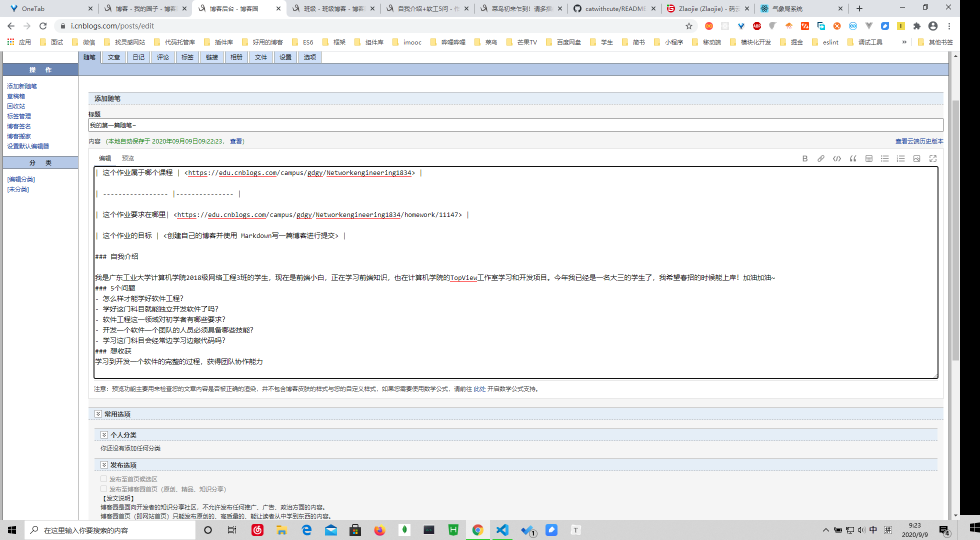The image size is (980, 540).
Task: Insert unordered bullet list
Action: pos(885,158)
